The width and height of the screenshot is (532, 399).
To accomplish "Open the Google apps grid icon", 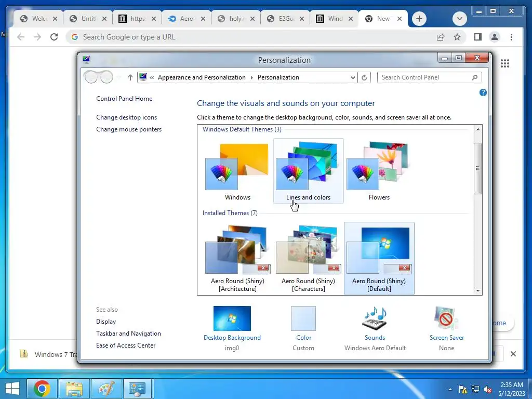I will click(505, 63).
